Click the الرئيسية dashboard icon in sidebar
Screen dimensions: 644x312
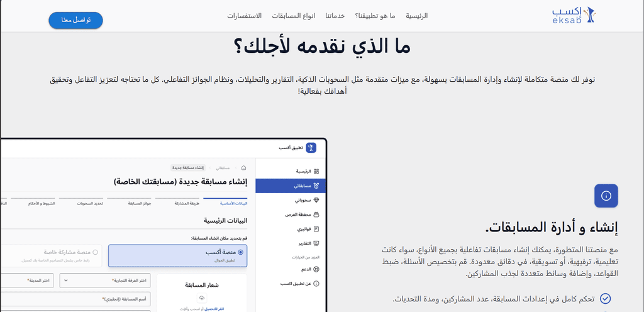(316, 171)
